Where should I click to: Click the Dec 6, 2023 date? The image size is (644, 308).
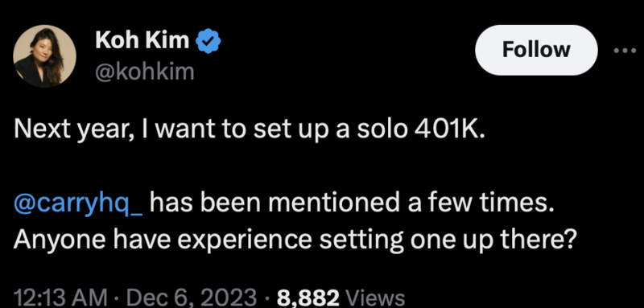[188, 297]
